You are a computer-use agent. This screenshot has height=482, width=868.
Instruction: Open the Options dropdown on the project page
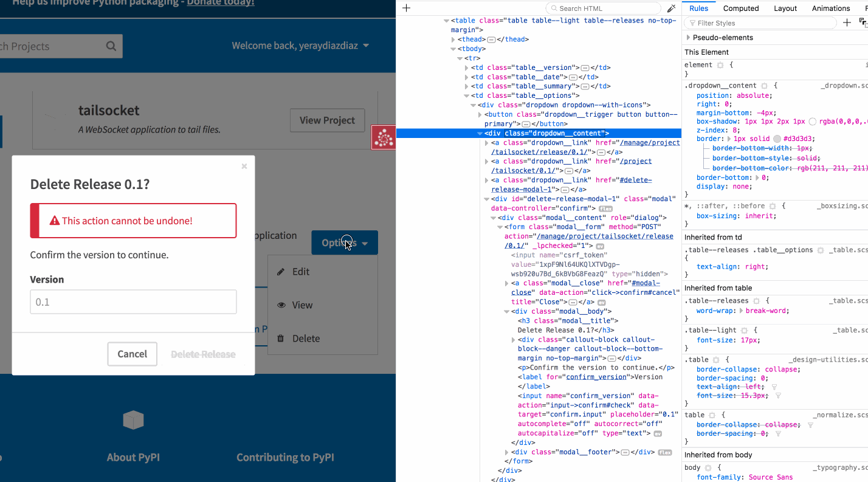pyautogui.click(x=345, y=243)
